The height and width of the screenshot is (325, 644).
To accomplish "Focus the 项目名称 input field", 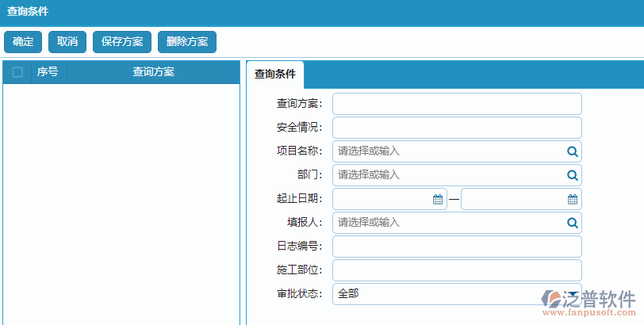I will click(457, 151).
